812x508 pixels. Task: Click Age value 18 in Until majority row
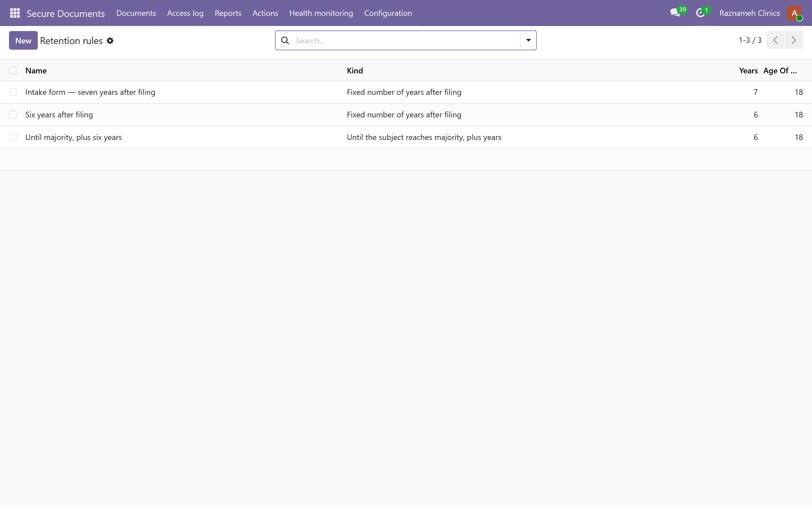(x=798, y=137)
